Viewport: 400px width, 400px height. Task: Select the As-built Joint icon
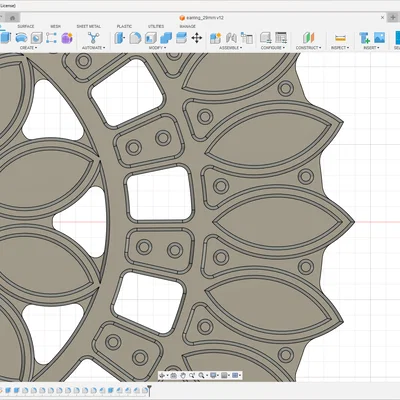click(247, 38)
